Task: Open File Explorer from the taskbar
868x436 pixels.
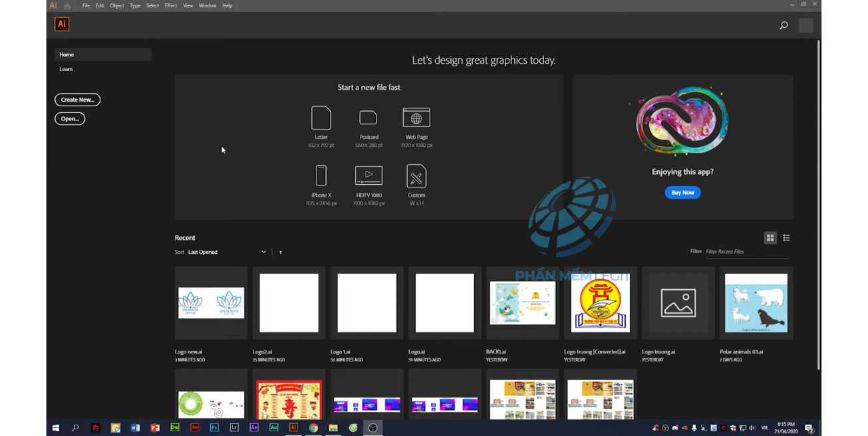Action: point(333,428)
